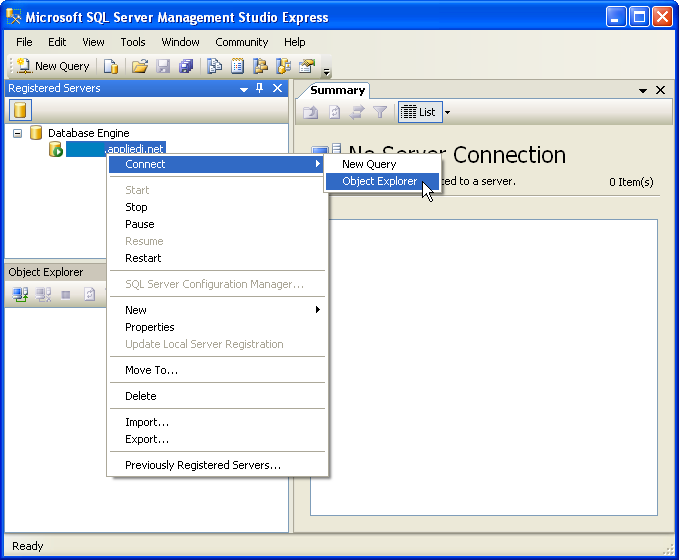Viewport: 679px width, 560px height.
Task: Open the Edit menu
Action: point(57,42)
